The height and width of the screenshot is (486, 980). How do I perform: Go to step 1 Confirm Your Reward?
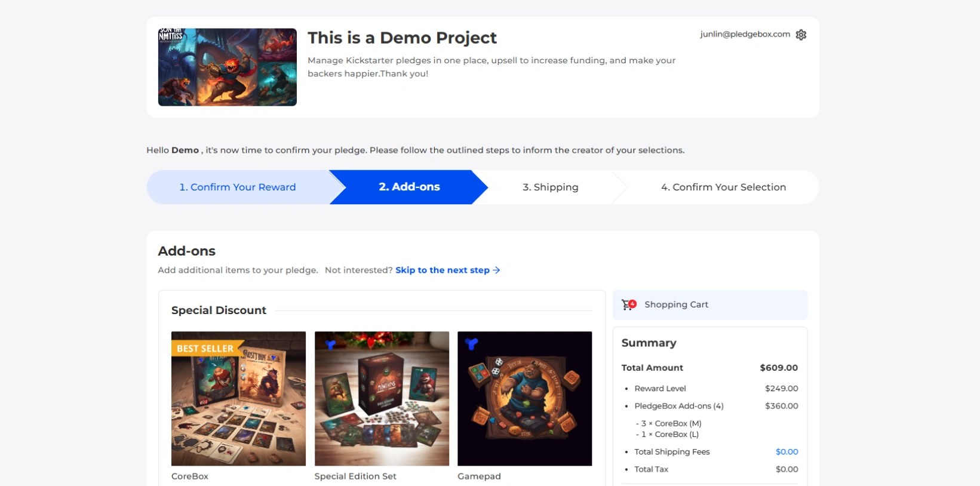pos(238,187)
